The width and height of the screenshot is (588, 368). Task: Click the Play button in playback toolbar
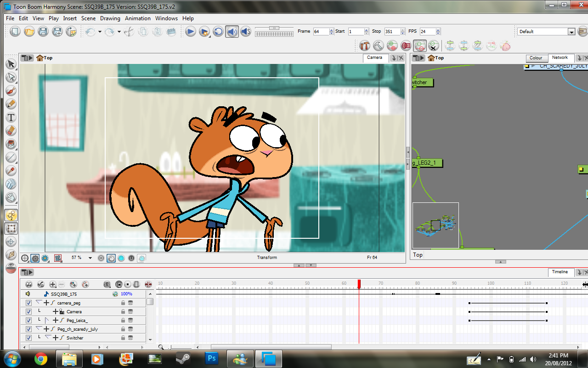[191, 32]
